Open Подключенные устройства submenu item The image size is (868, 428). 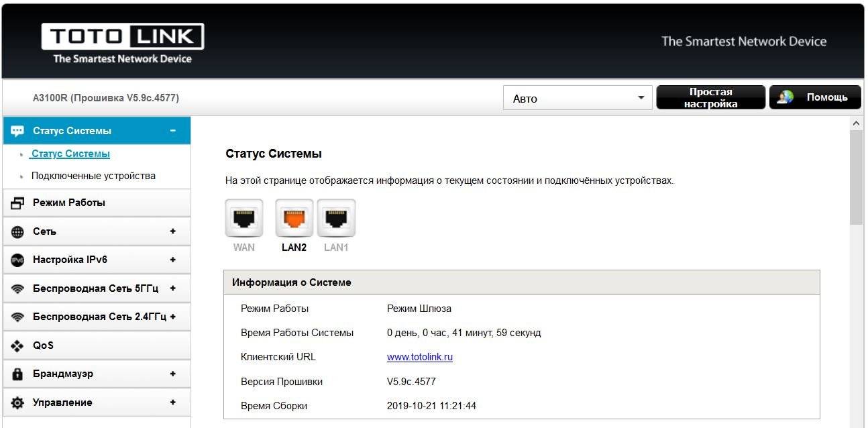click(93, 176)
